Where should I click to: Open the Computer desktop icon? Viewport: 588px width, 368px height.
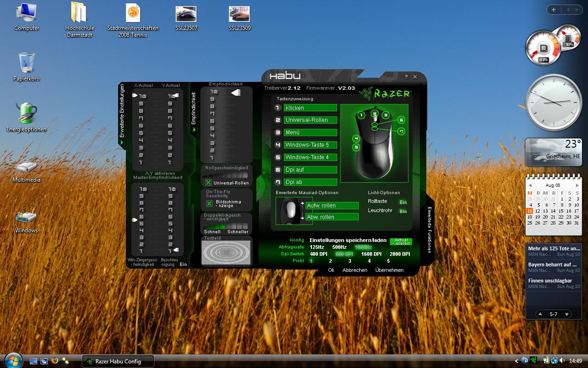27,17
